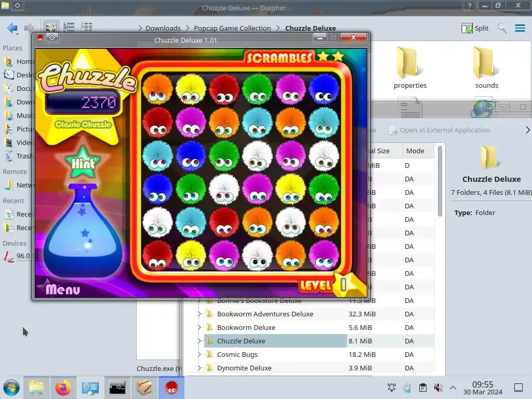Image resolution: width=532 pixels, height=399 pixels.
Task: Click the archive list vertical scrollbar
Action: click(x=440, y=181)
